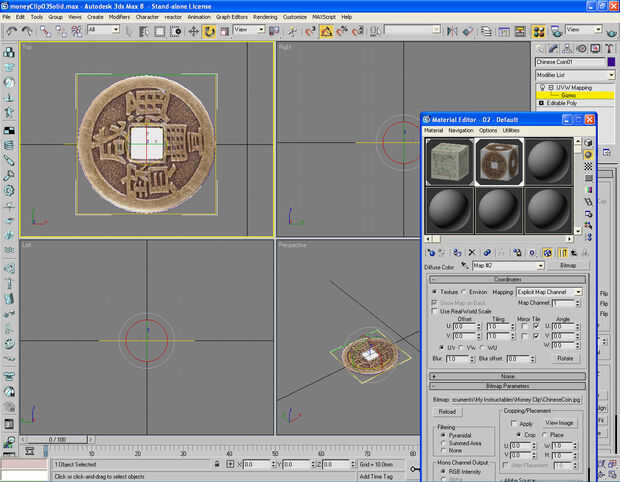Toggle the checkered Background icon in Material Editor
This screenshot has width=620, height=482.
[x=588, y=168]
